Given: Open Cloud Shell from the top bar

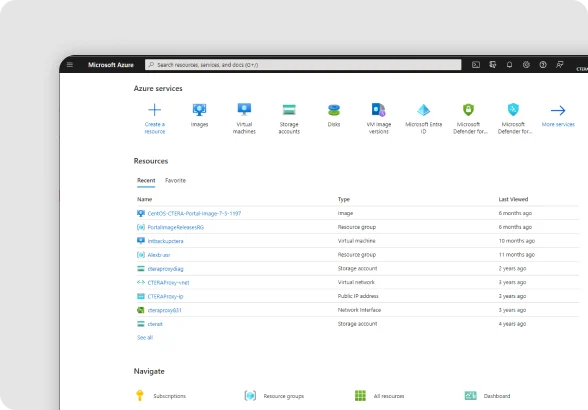Looking at the screenshot, I should tap(476, 65).
